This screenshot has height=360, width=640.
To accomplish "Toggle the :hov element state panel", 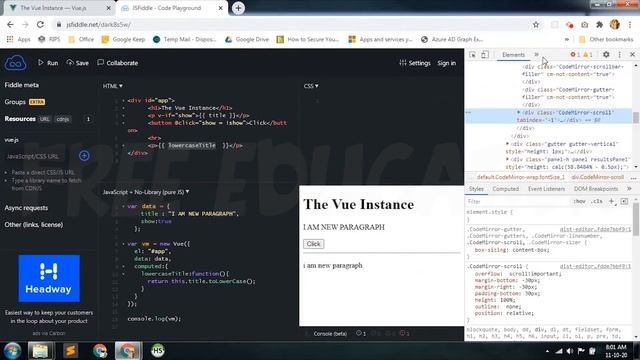I will coord(579,202).
